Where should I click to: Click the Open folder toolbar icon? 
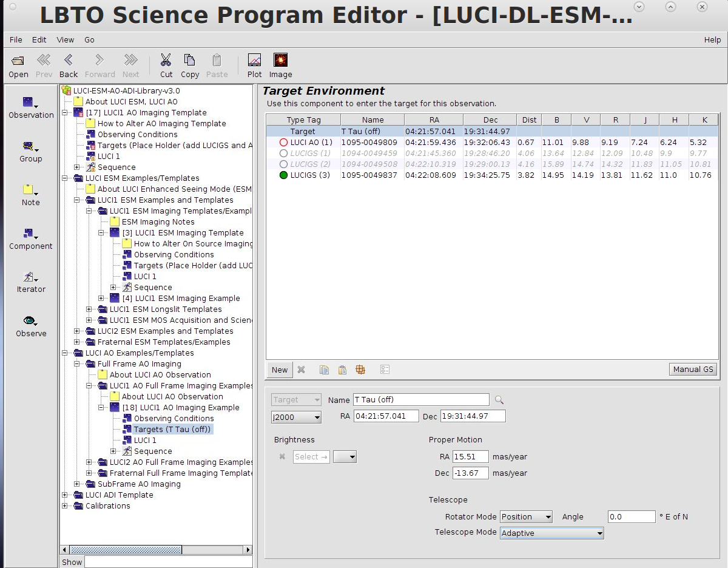click(18, 61)
